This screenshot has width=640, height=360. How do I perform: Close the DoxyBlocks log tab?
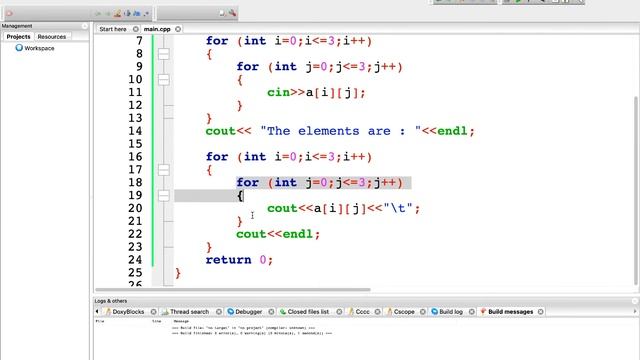[x=153, y=311]
